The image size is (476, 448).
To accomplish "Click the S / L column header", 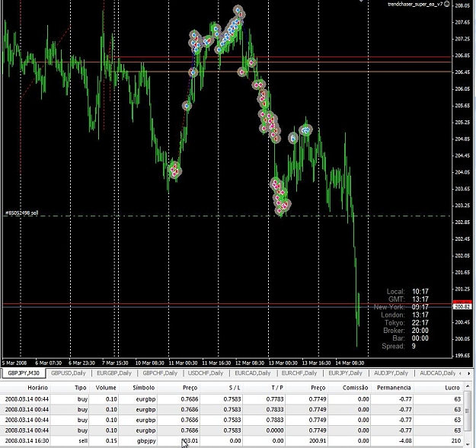I will (221, 388).
